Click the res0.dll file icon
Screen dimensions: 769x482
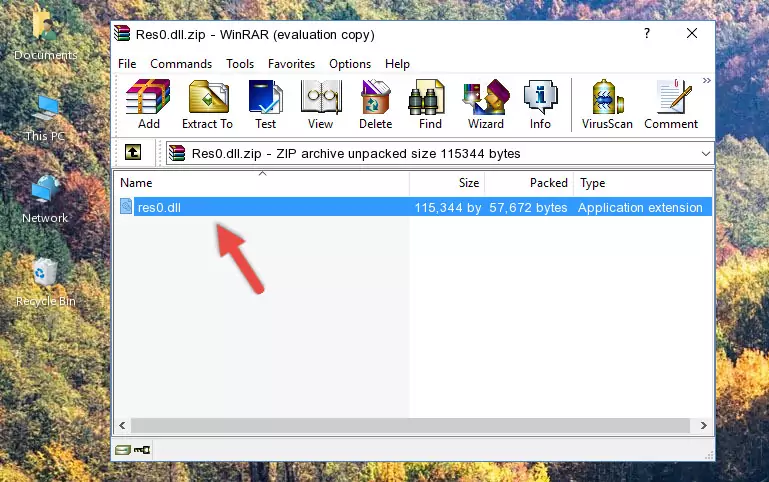click(126, 206)
